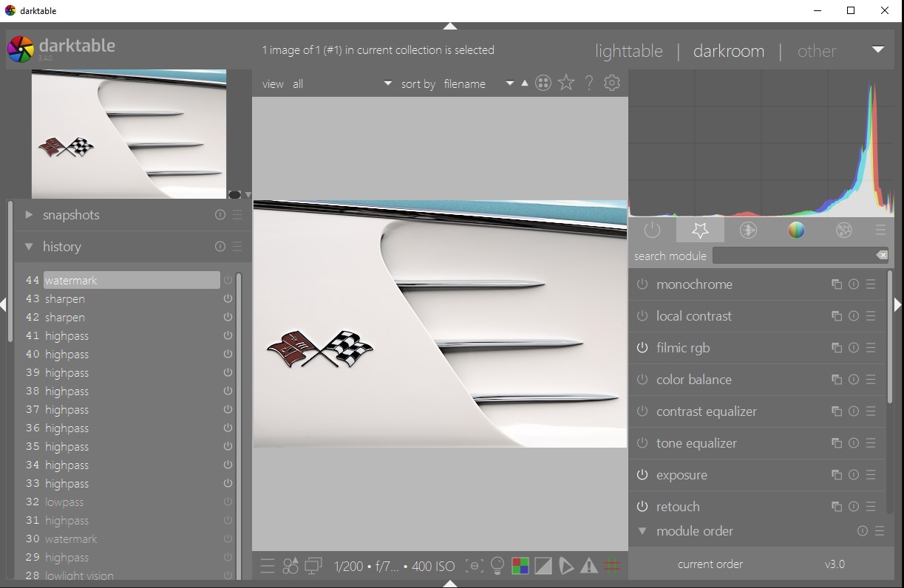904x588 pixels.
Task: Open the quick presets hamburger icon
Action: point(268,567)
